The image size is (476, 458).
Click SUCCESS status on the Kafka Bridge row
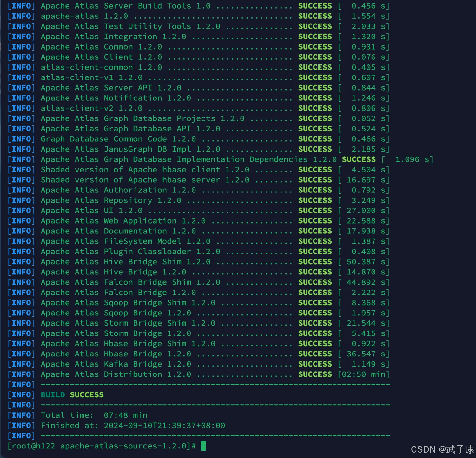tap(315, 364)
